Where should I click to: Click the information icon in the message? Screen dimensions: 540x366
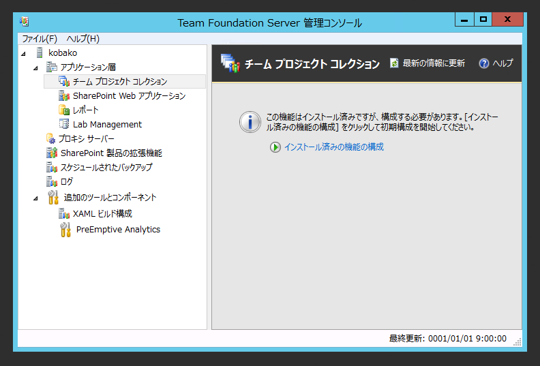point(250,122)
